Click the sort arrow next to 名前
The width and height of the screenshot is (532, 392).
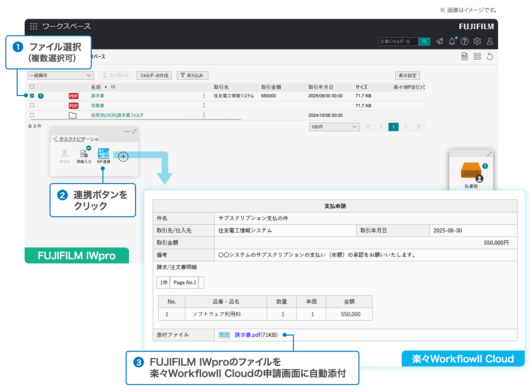tap(106, 87)
